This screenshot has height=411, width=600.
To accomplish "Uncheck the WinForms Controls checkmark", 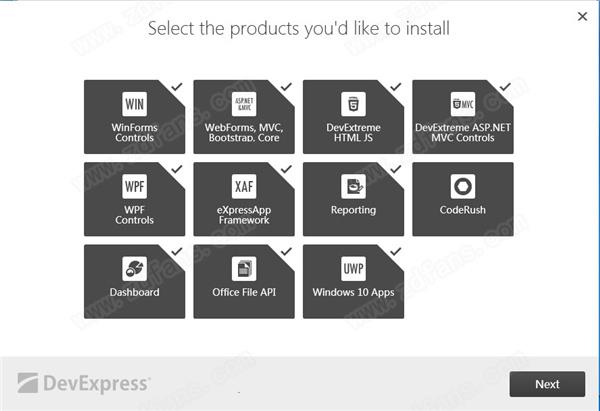I will tap(177, 87).
